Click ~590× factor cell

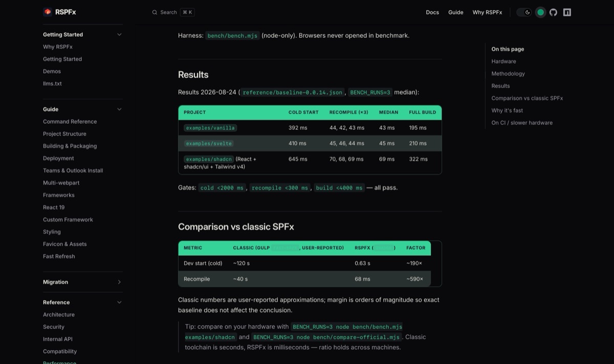[x=415, y=279]
